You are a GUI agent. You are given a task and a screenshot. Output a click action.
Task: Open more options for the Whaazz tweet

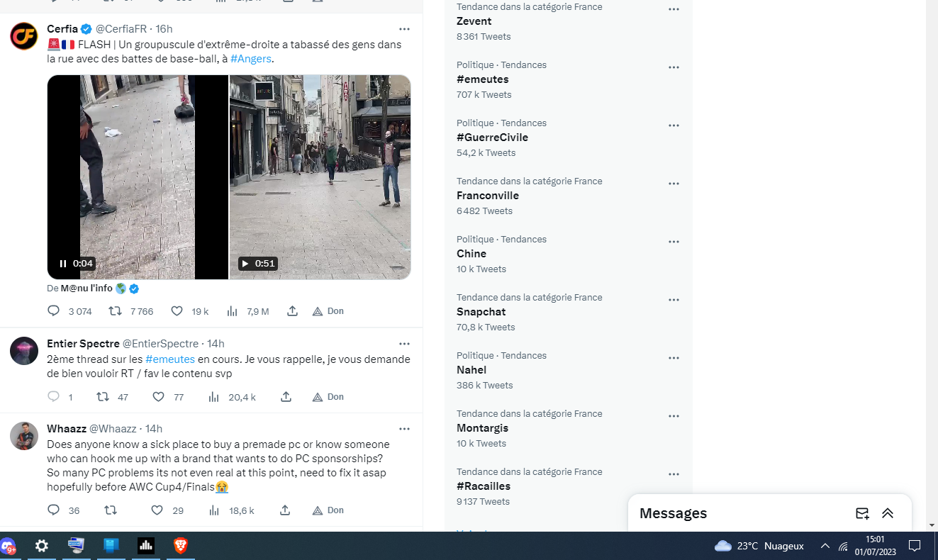pyautogui.click(x=404, y=429)
